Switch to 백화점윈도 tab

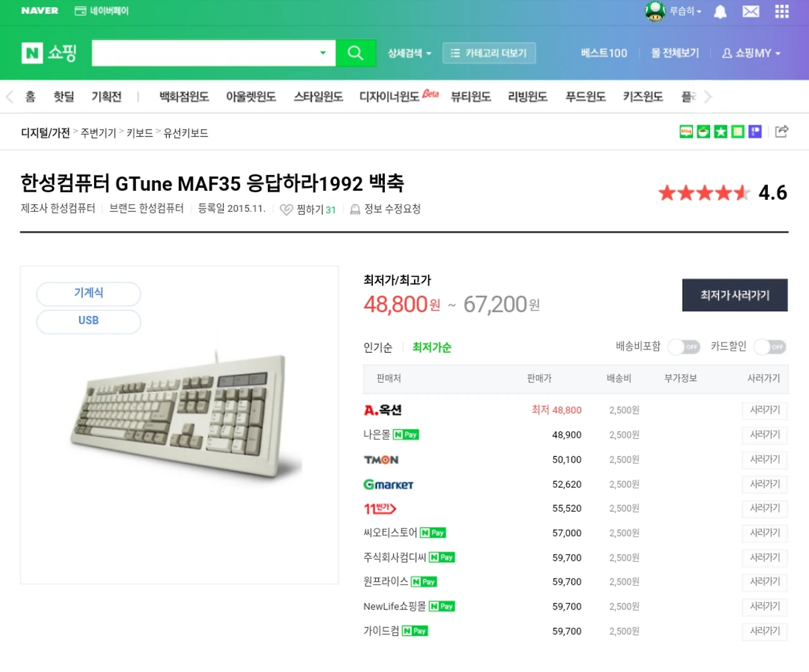click(x=184, y=97)
